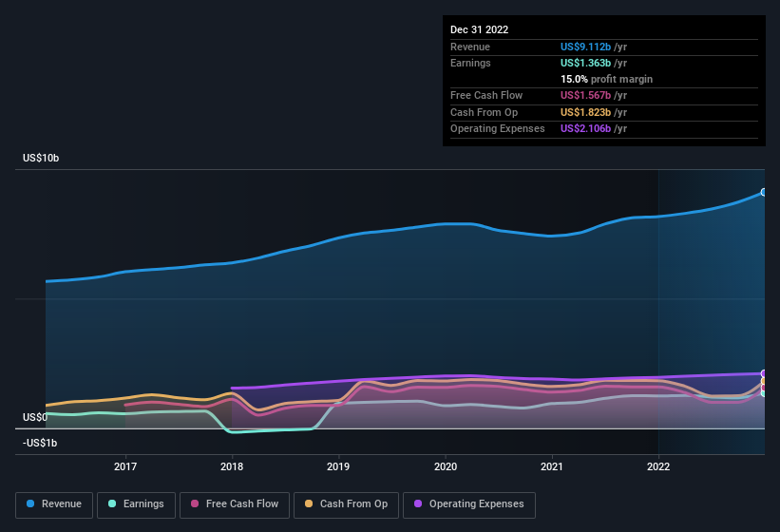Click the teal Earnings end data point
The image size is (780, 532).
pos(764,393)
